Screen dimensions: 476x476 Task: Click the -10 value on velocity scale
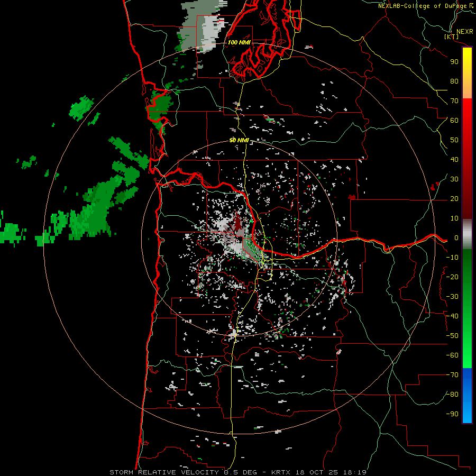(x=452, y=258)
